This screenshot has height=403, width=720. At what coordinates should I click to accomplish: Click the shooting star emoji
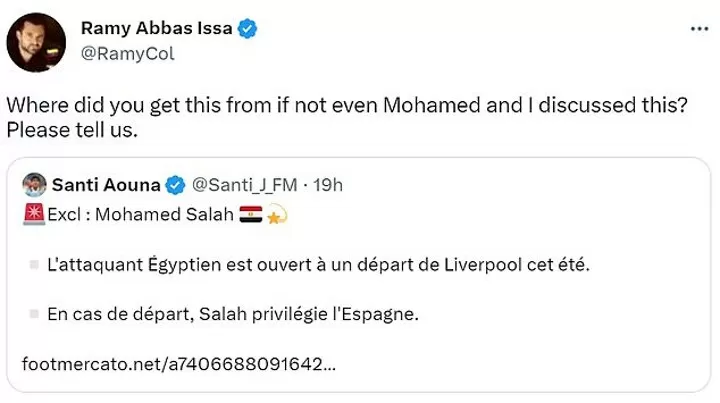point(276,215)
